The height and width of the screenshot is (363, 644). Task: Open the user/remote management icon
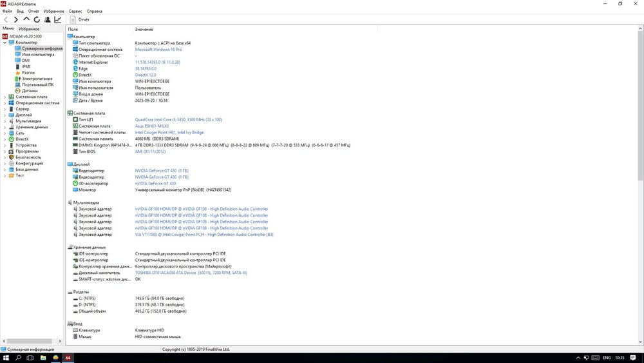point(47,19)
